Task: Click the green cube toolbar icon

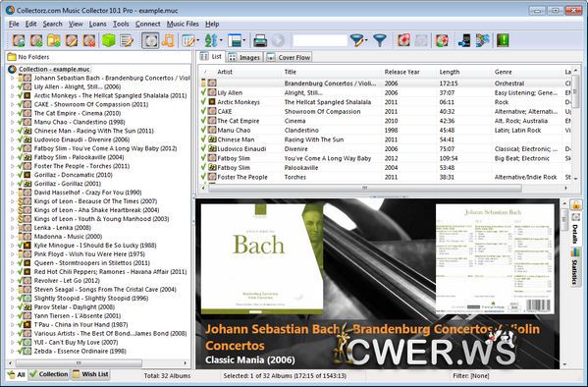Action: click(109, 40)
